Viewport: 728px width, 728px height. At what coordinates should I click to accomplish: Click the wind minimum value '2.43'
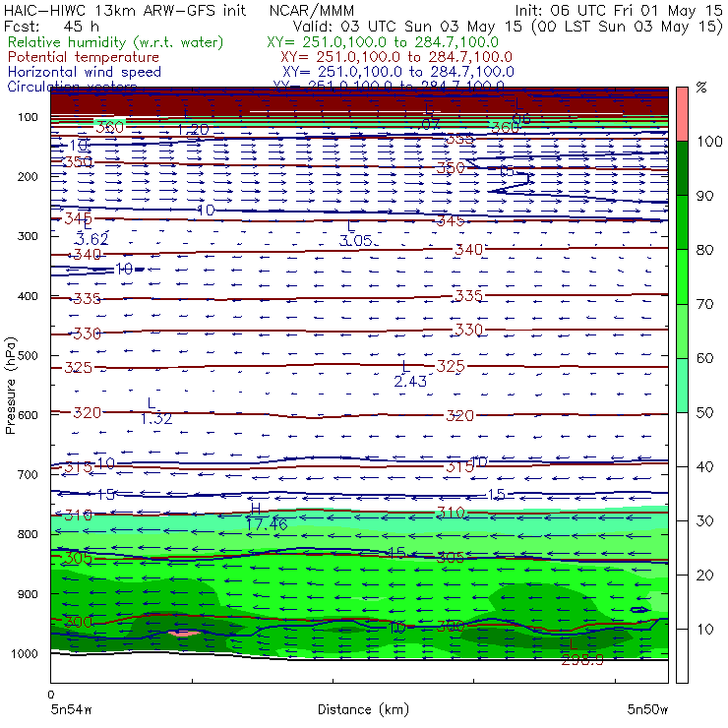[x=410, y=381]
